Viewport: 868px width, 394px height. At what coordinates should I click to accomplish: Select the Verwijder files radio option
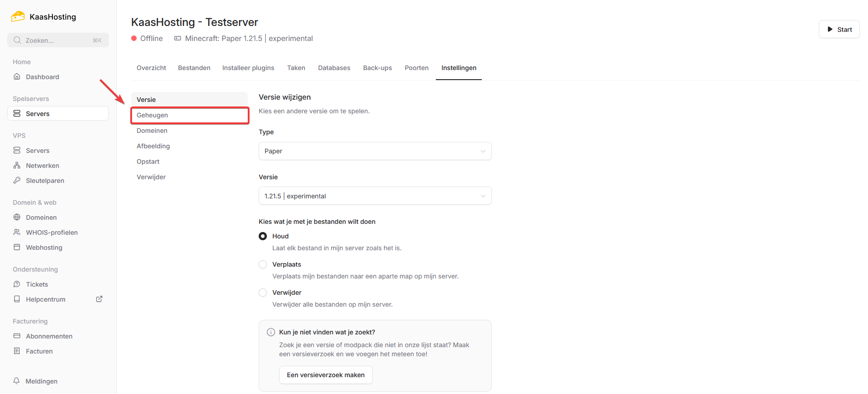point(263,293)
